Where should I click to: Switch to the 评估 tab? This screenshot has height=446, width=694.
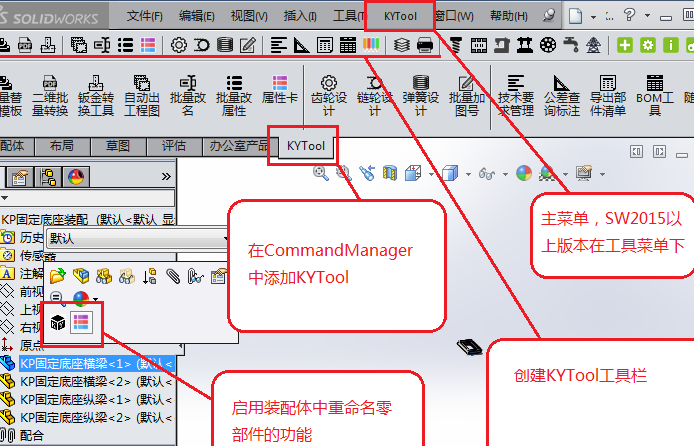click(x=174, y=146)
